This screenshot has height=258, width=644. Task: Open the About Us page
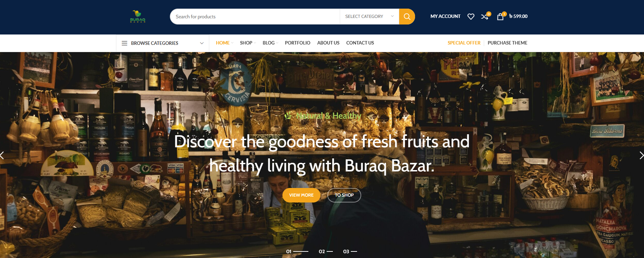(328, 43)
